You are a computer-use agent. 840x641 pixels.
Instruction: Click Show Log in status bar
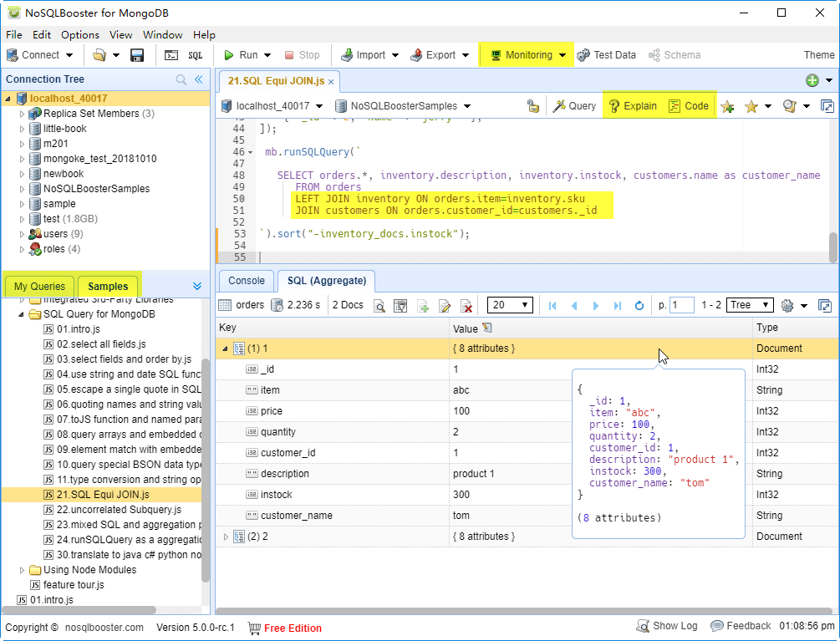[x=667, y=626]
